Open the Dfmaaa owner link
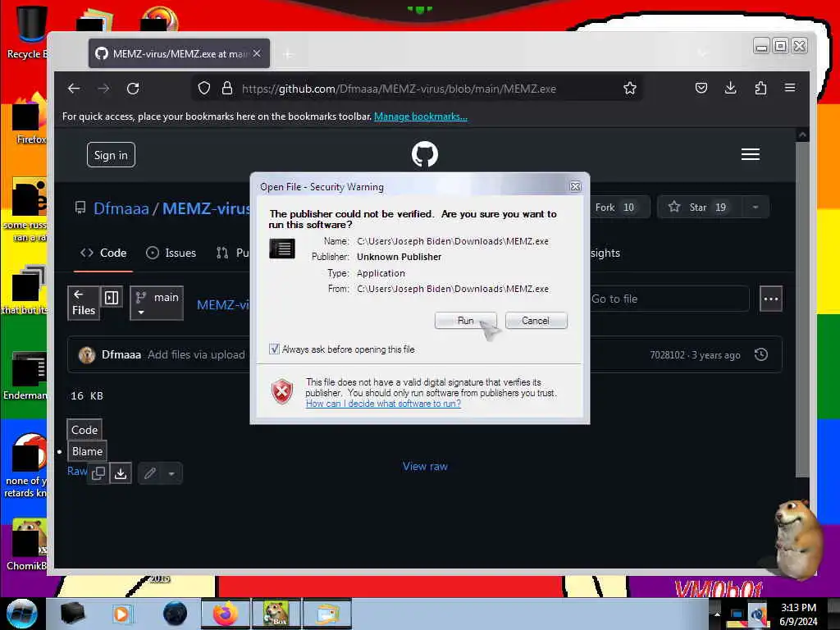The width and height of the screenshot is (840, 630). (121, 208)
